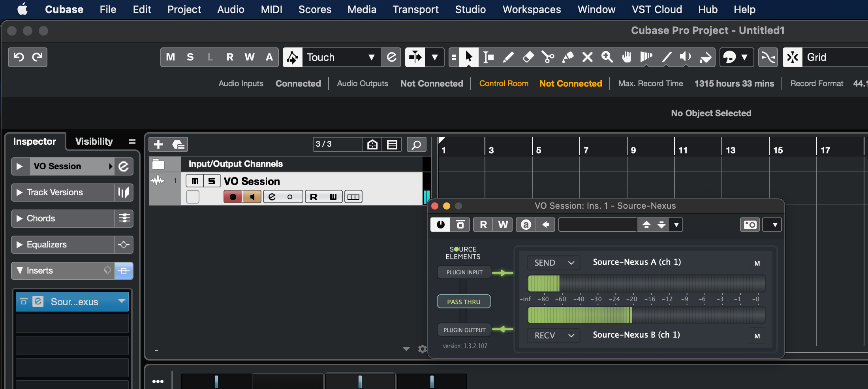Mute the VO Session track
868x389 pixels.
195,181
